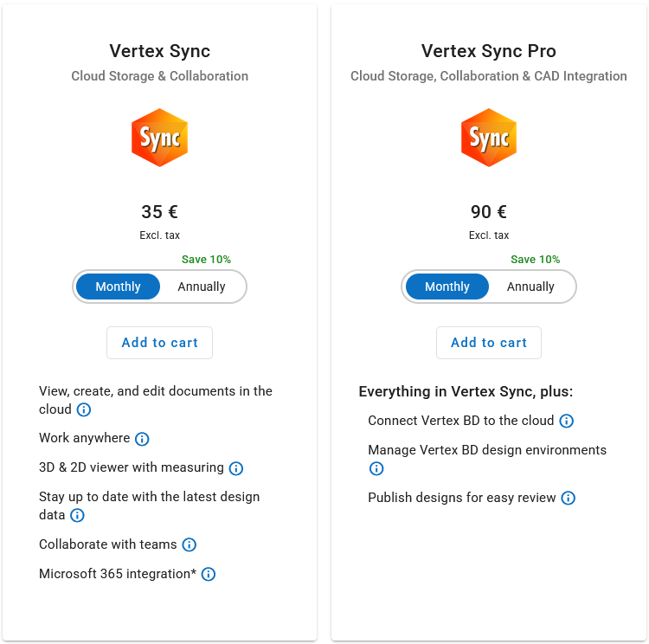The height and width of the screenshot is (644, 649).
Task: Open info for latest design data feature
Action: 77,515
